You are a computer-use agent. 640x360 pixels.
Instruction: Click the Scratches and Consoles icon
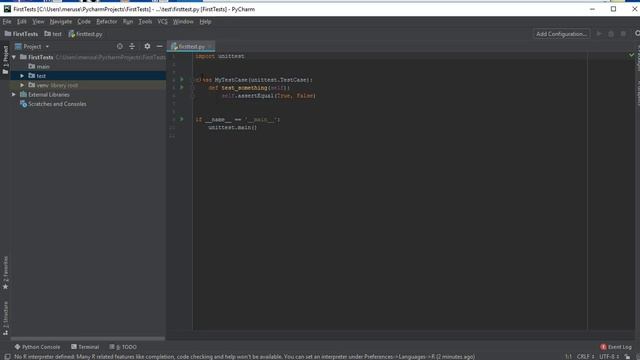(x=23, y=104)
